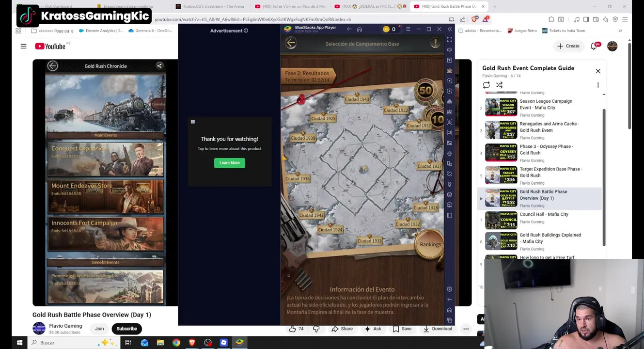This screenshot has height=349, width=644.
Task: Open Council Hall - Mafia City video
Action: pyautogui.click(x=540, y=220)
